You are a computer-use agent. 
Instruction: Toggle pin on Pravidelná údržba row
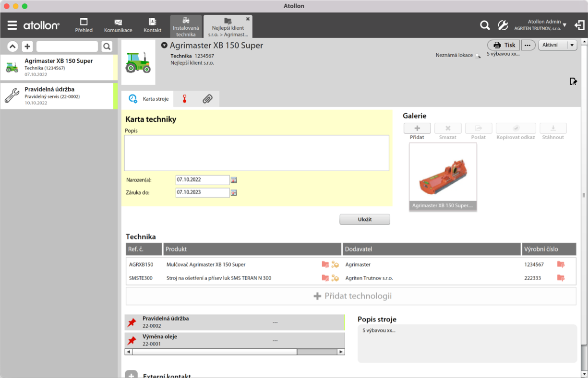132,323
